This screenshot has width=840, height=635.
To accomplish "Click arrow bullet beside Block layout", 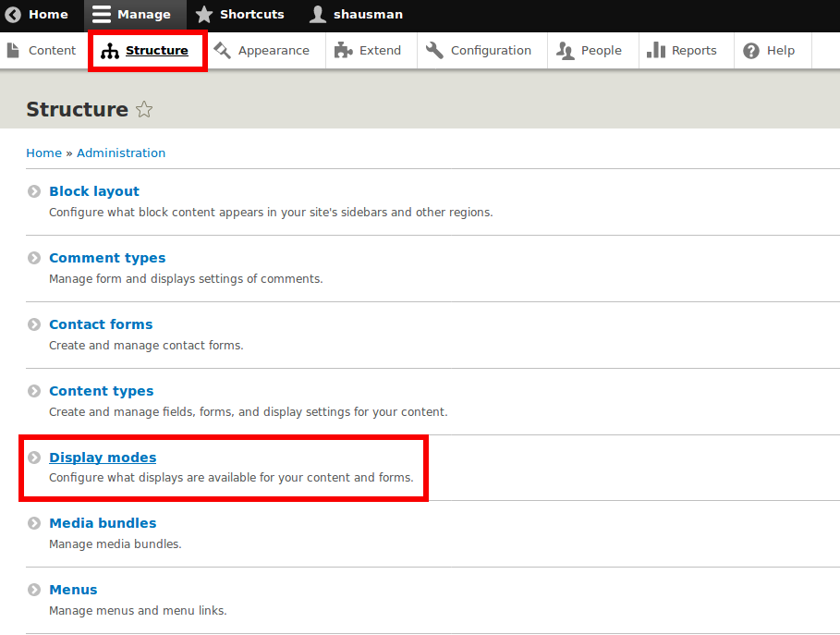I will tap(34, 191).
